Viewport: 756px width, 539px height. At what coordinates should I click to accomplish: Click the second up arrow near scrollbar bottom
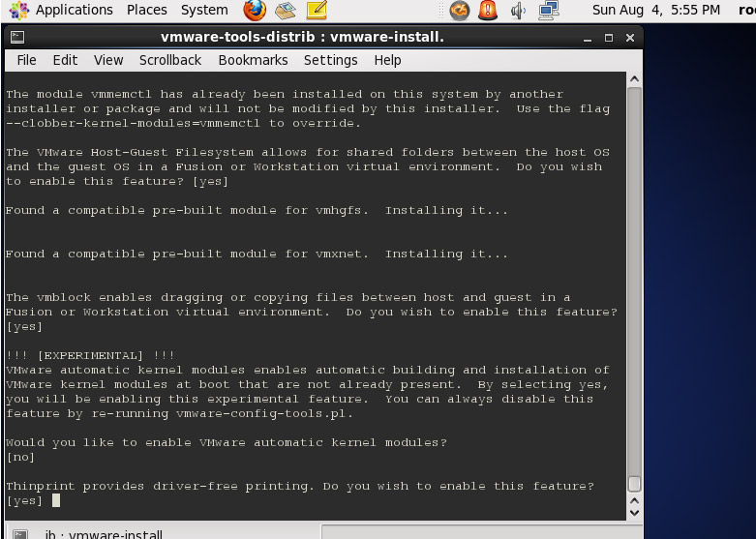[634, 500]
